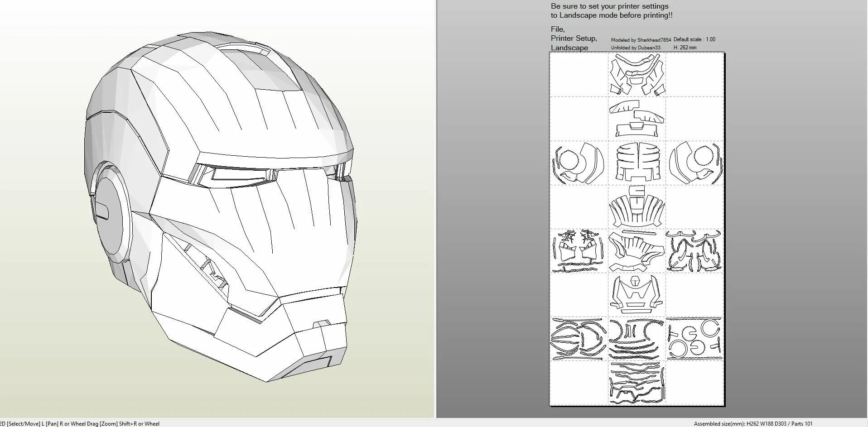Image resolution: width=868 pixels, height=427 pixels.
Task: Click the 'Be sure to set your printer settings' text
Action: 609,6
